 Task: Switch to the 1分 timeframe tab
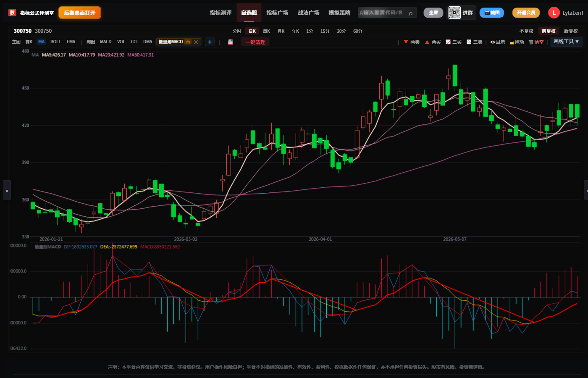pos(310,31)
